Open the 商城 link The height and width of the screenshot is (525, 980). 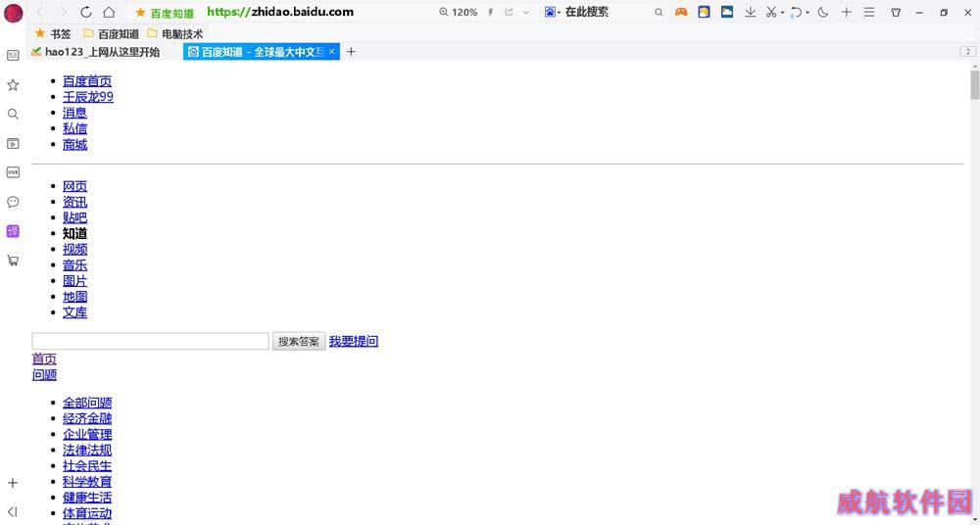[x=75, y=144]
